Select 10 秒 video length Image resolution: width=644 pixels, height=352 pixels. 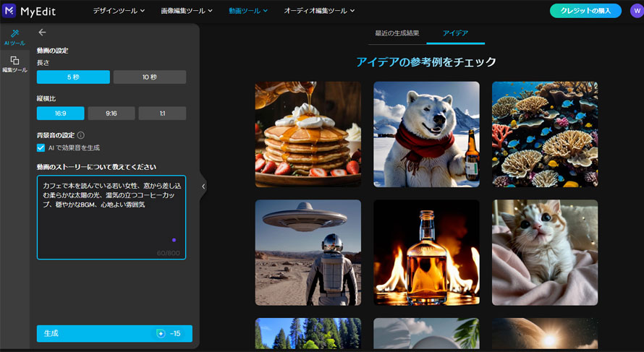pyautogui.click(x=150, y=77)
